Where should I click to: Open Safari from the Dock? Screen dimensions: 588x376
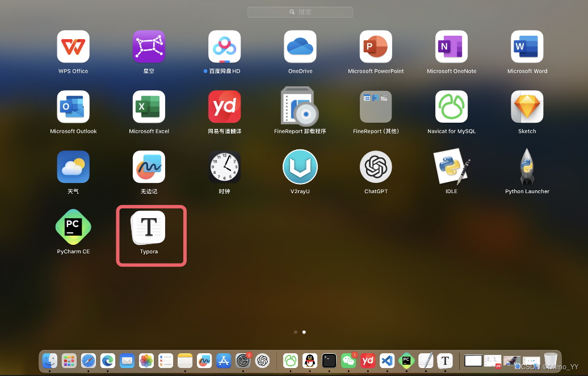[x=89, y=361]
